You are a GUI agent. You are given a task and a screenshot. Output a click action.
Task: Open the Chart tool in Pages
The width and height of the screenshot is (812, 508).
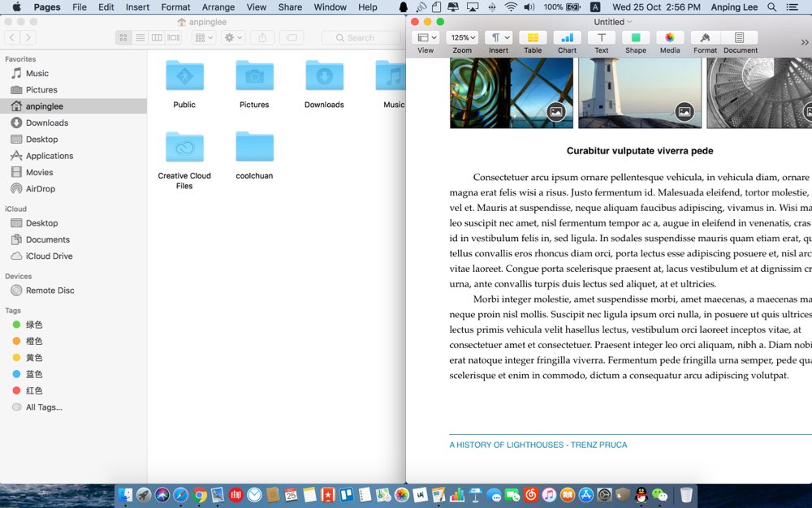click(x=567, y=38)
